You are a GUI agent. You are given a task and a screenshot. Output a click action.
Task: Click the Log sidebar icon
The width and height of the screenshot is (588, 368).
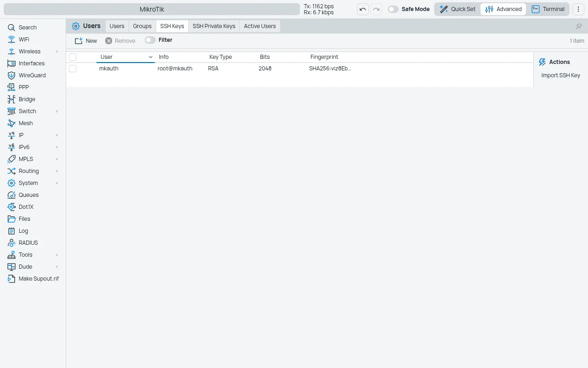point(11,231)
